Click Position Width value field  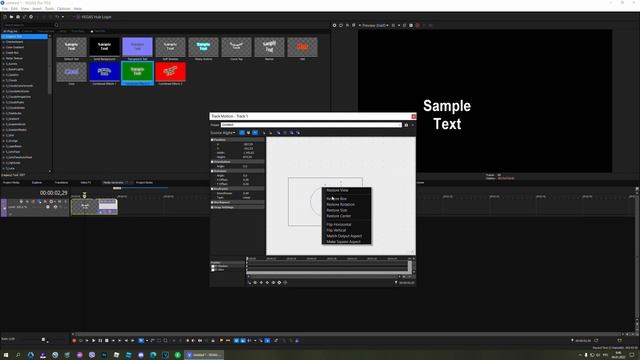click(248, 153)
